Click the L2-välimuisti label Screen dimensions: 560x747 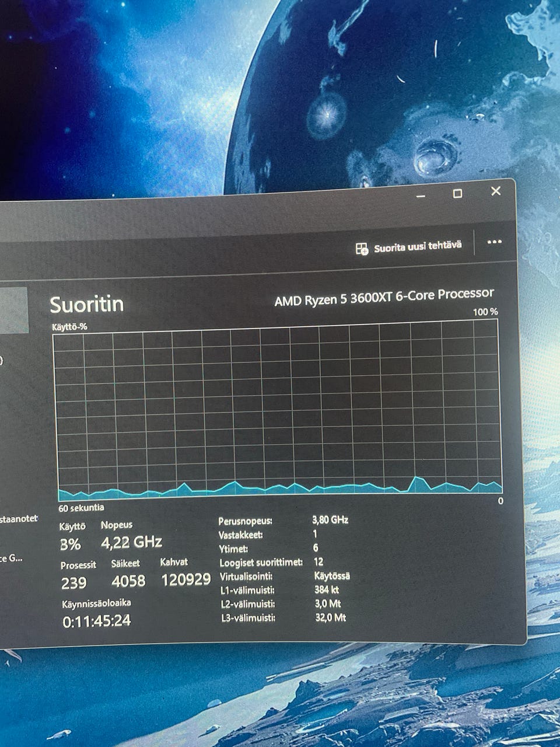click(248, 604)
